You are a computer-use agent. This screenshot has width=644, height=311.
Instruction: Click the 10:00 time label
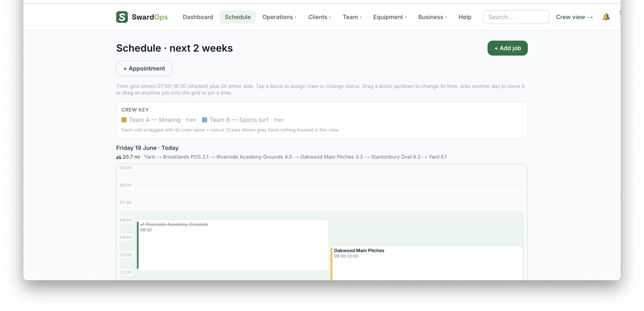126,255
